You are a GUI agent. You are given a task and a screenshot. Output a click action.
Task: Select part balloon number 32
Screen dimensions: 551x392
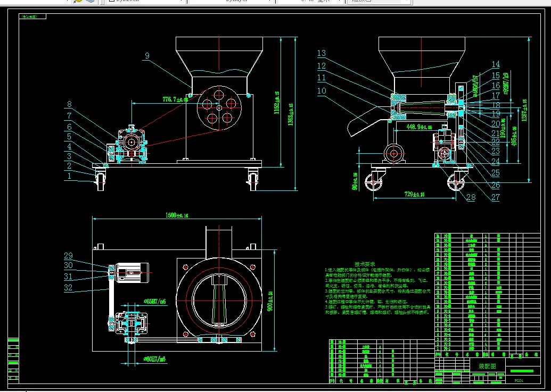click(x=68, y=288)
